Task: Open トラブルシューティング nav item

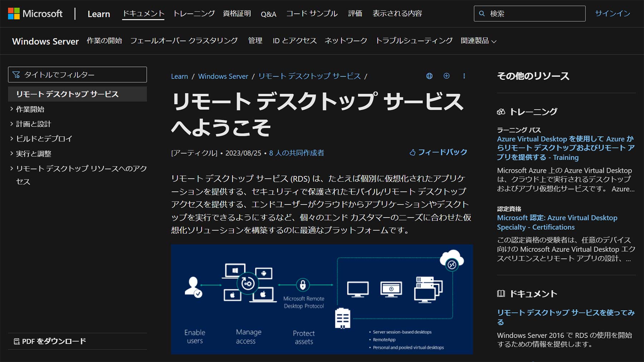Action: click(414, 41)
